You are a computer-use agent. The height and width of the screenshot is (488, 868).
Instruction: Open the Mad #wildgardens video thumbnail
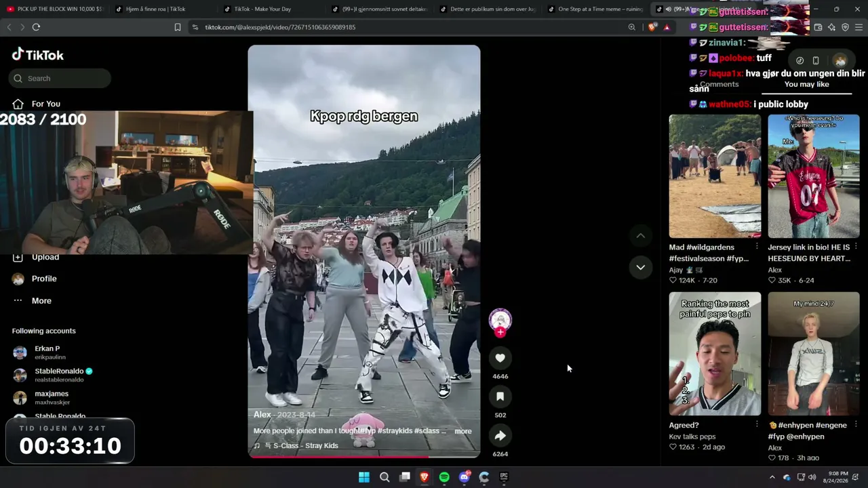click(715, 176)
